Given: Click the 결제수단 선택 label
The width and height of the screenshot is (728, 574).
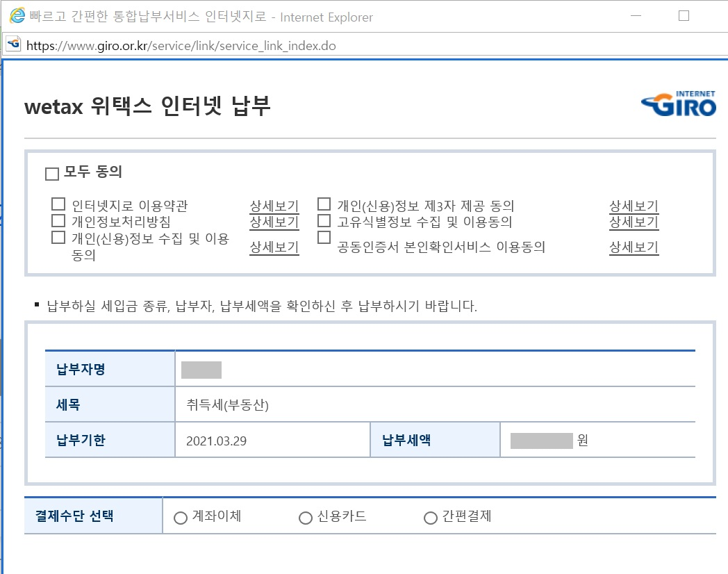Looking at the screenshot, I should point(74,516).
